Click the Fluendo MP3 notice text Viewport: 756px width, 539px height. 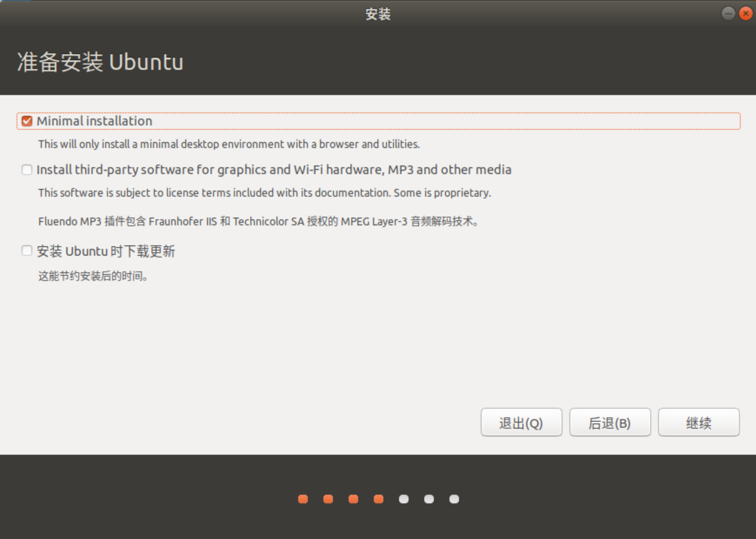click(258, 221)
